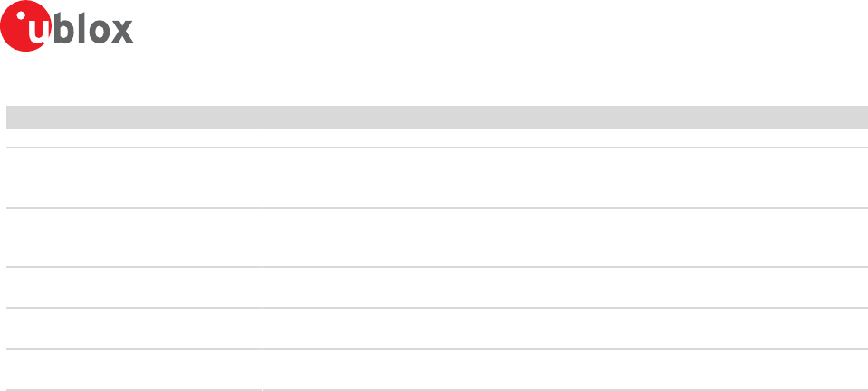This screenshot has height=391, width=868.
Task: Select second body row cell in narrow column
Action: [x=134, y=177]
